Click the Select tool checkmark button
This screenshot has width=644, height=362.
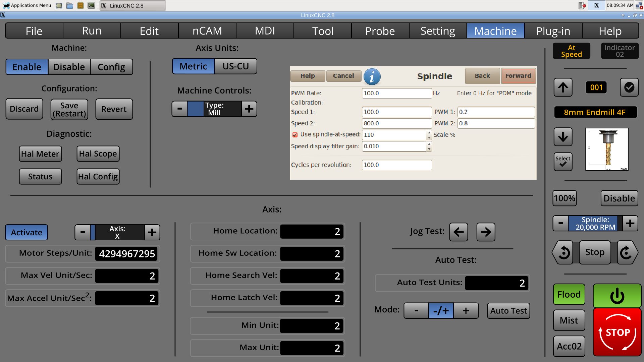(x=563, y=162)
